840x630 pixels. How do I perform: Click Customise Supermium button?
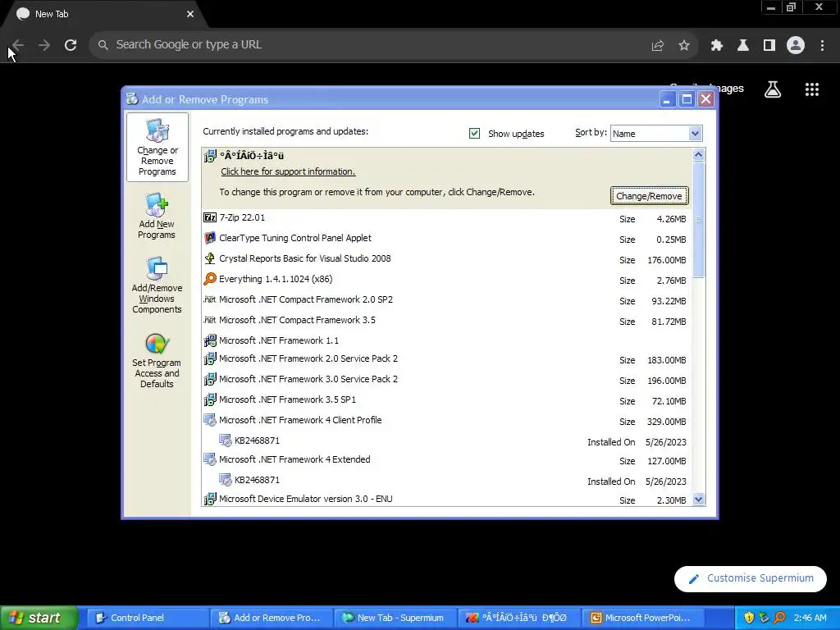751,578
